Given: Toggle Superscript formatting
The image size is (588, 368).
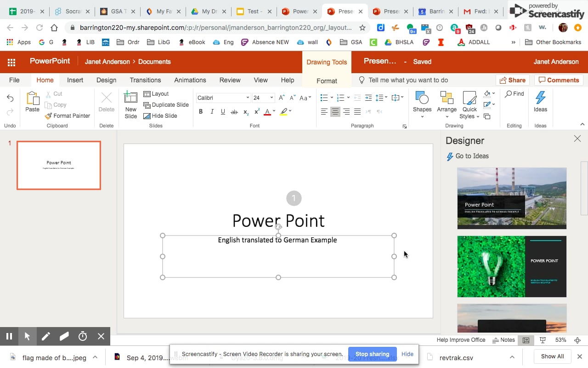Looking at the screenshot, I should pos(257,112).
